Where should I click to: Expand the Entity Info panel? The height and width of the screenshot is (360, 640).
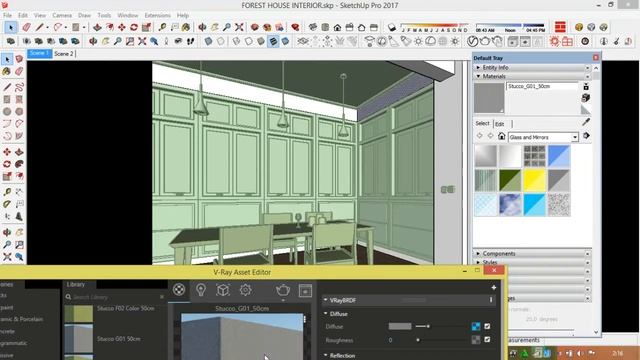click(532, 67)
